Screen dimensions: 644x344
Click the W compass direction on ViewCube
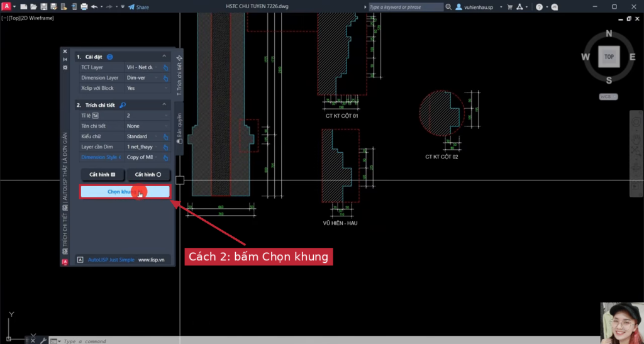(x=586, y=57)
